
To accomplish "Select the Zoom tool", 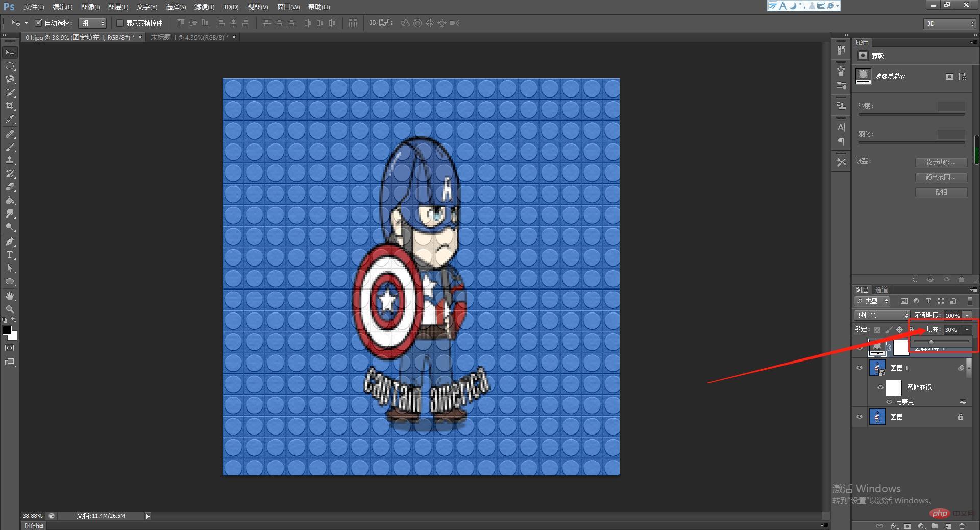I will pyautogui.click(x=10, y=309).
